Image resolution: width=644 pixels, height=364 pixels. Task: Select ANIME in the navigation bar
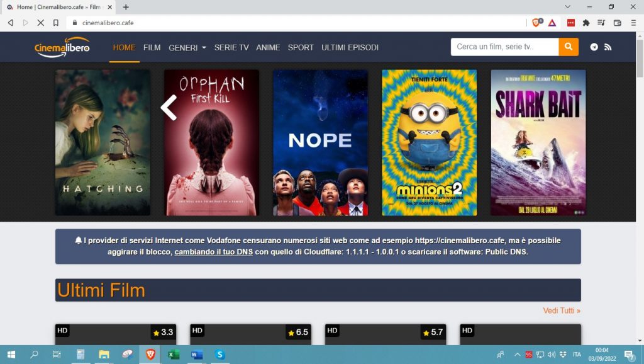(x=268, y=47)
